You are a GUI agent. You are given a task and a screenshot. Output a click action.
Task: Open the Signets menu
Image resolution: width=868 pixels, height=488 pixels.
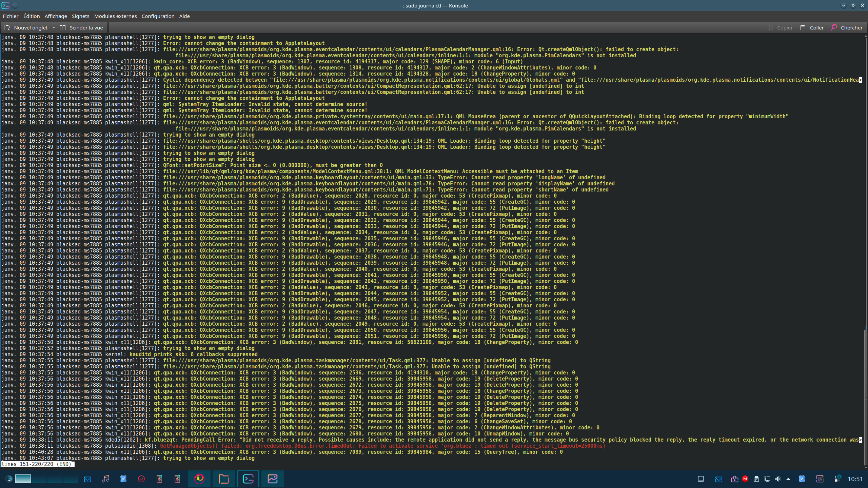click(x=80, y=16)
